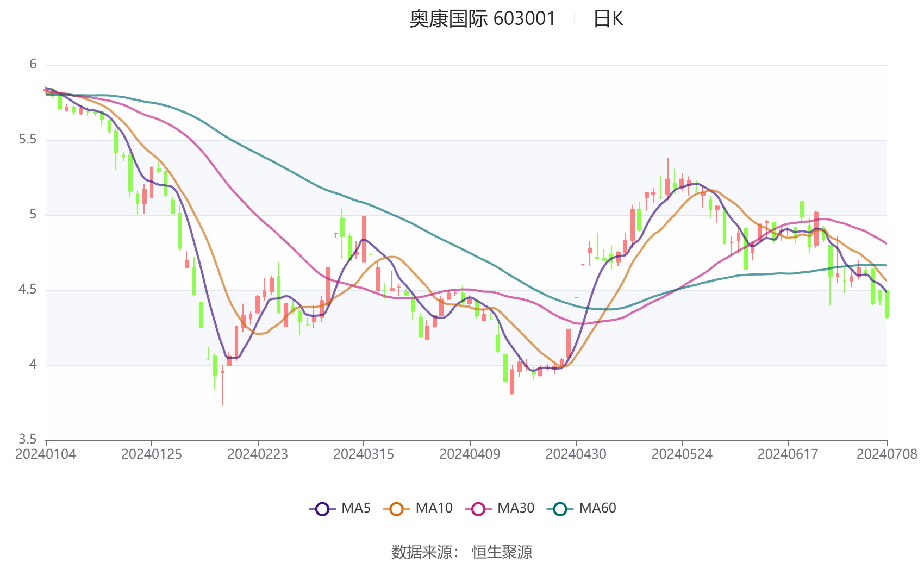Click the 20240708 date axis label
Image resolution: width=924 pixels, height=562 pixels.
click(x=887, y=454)
